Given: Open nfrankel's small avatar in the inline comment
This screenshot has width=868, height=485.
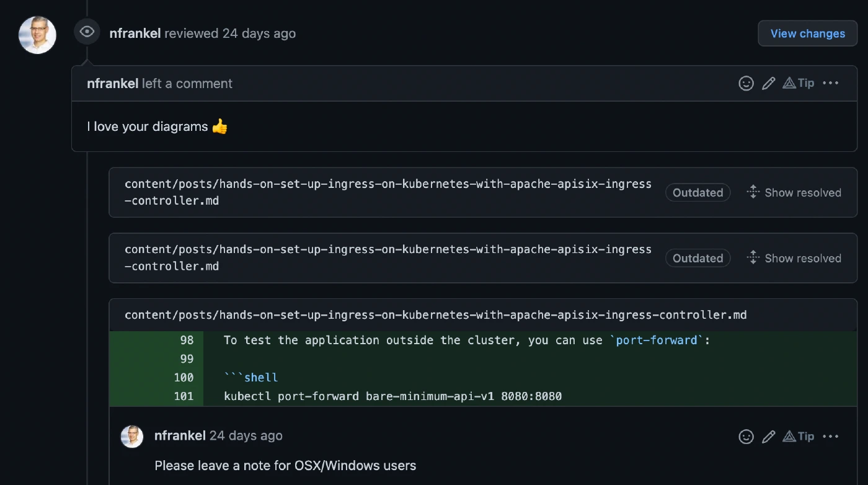Looking at the screenshot, I should coord(132,437).
